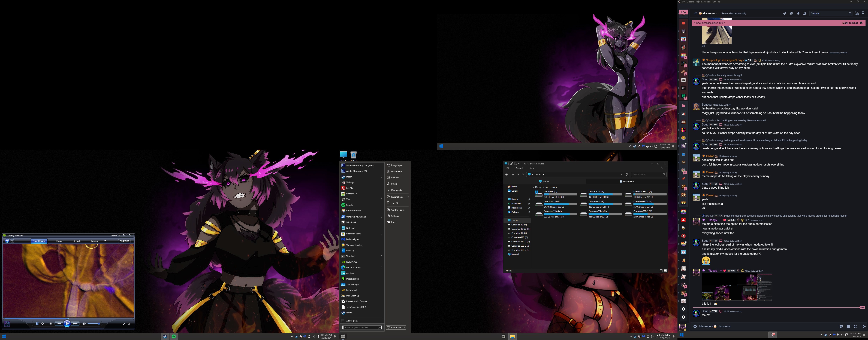Screen dimensions: 868x340
Task: Switch Spotify player to fullscreen view icon
Action: point(129,323)
